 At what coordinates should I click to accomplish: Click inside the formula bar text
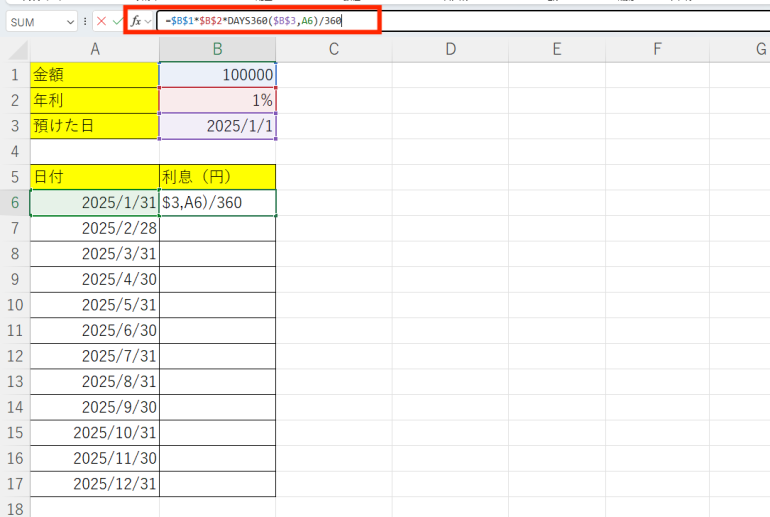(x=450, y=21)
